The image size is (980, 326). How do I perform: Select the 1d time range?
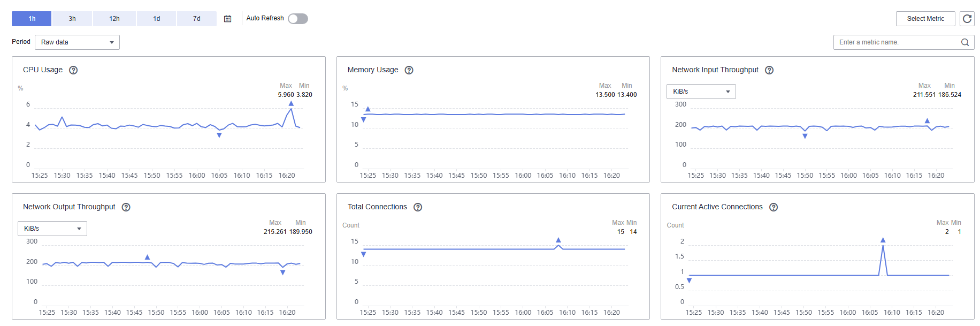click(157, 19)
